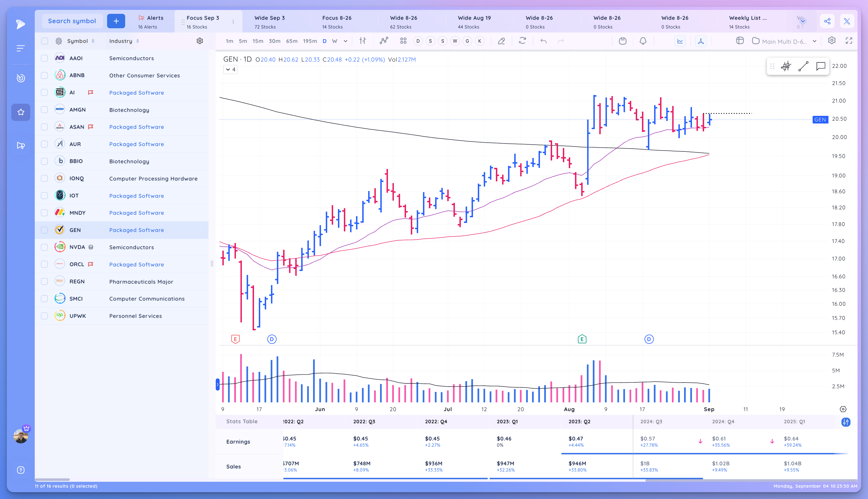
Task: Click the refresh sync icon
Action: (522, 41)
